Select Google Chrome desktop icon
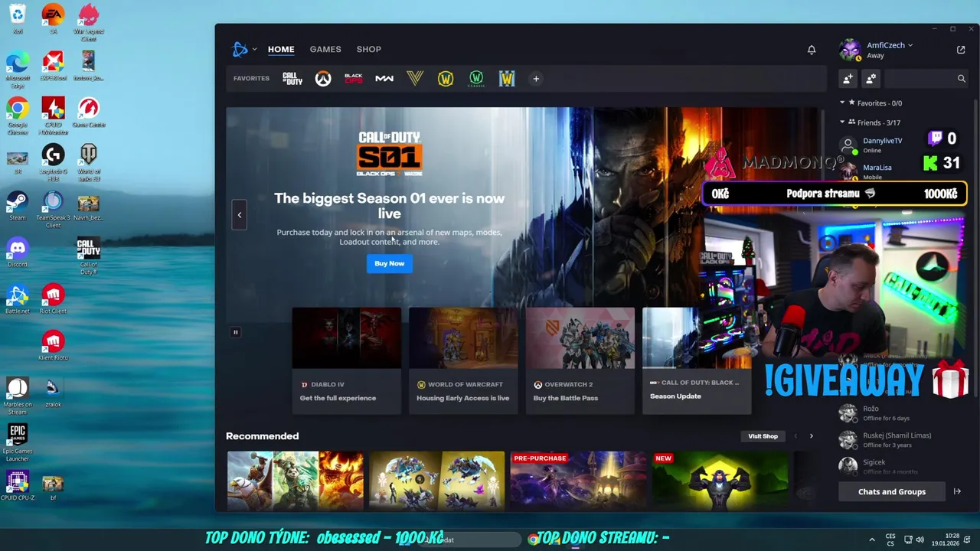Viewport: 980px width, 551px height. pos(18,116)
